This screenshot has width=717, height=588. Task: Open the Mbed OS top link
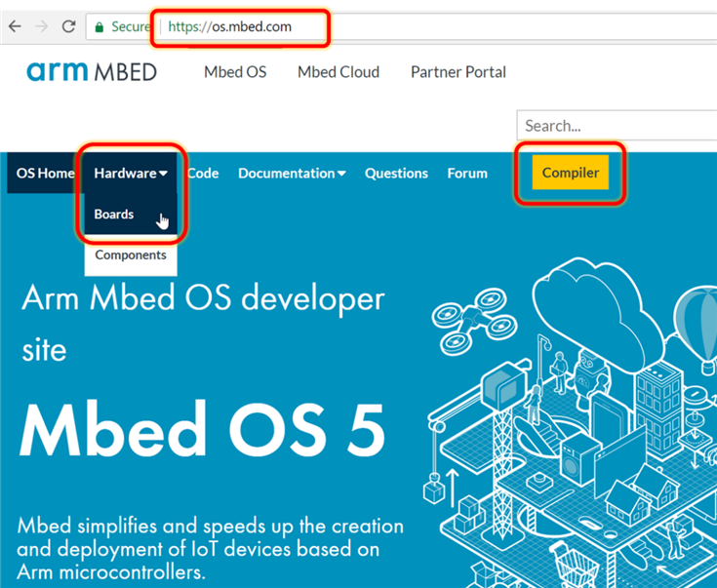[235, 72]
